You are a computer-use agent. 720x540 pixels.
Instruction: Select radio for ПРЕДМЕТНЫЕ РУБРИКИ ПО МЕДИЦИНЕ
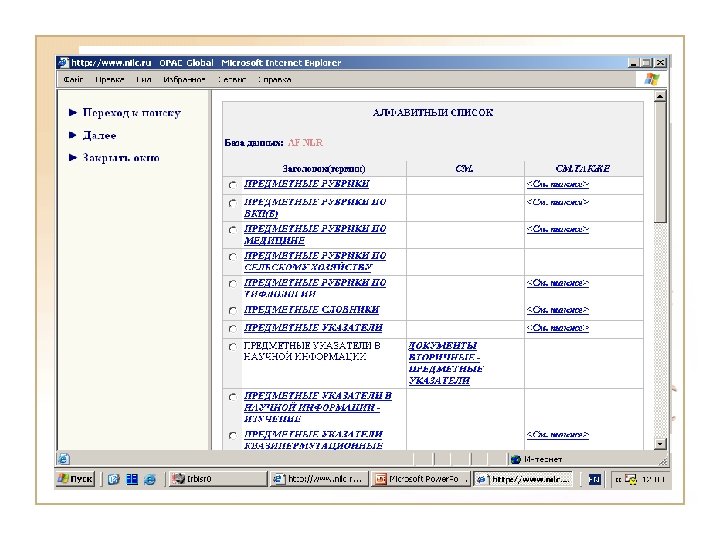coord(233,230)
